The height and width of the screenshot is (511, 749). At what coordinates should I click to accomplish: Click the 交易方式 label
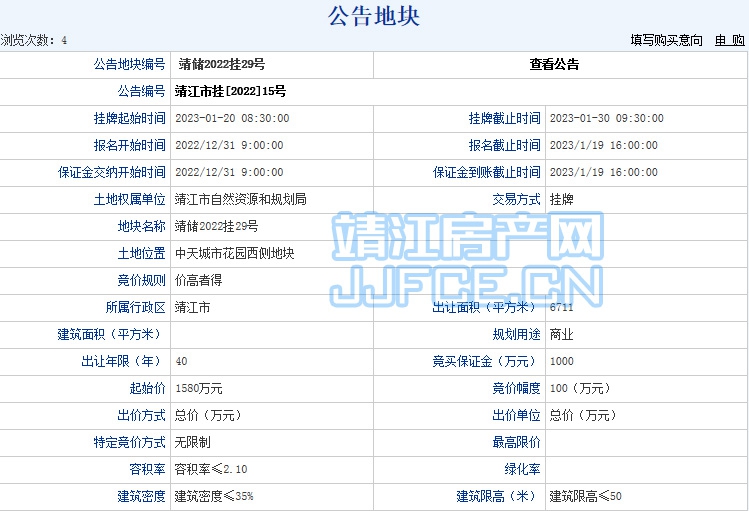pos(516,199)
